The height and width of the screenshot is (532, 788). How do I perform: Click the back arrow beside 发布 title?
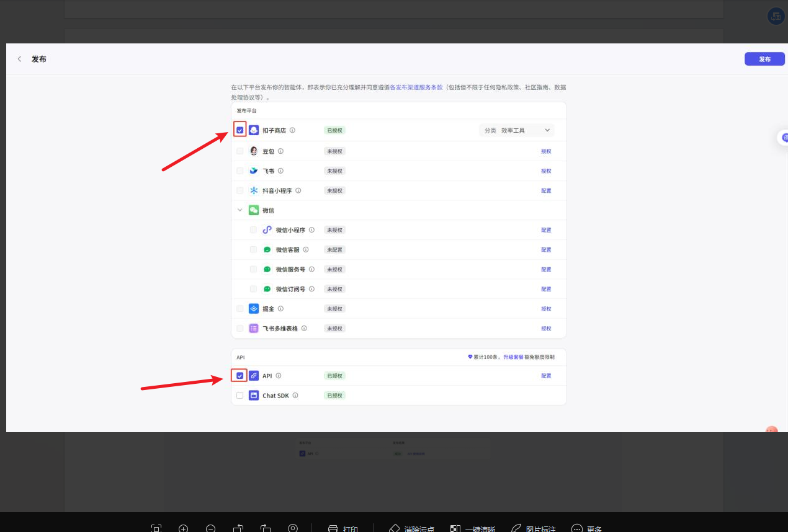pos(19,59)
